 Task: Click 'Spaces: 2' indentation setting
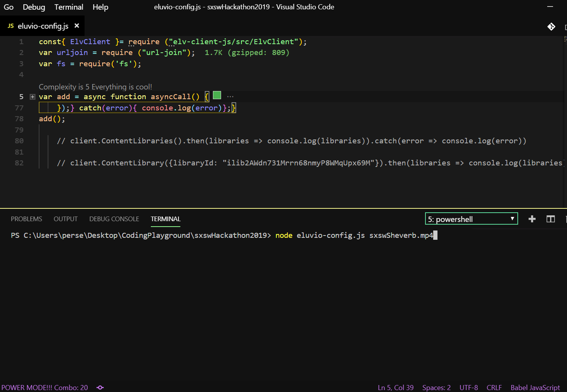[436, 387]
